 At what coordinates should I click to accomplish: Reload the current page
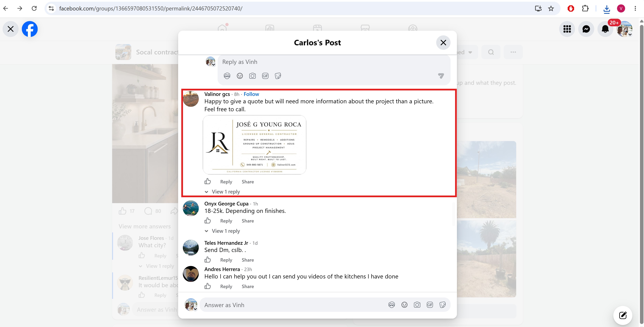[34, 8]
